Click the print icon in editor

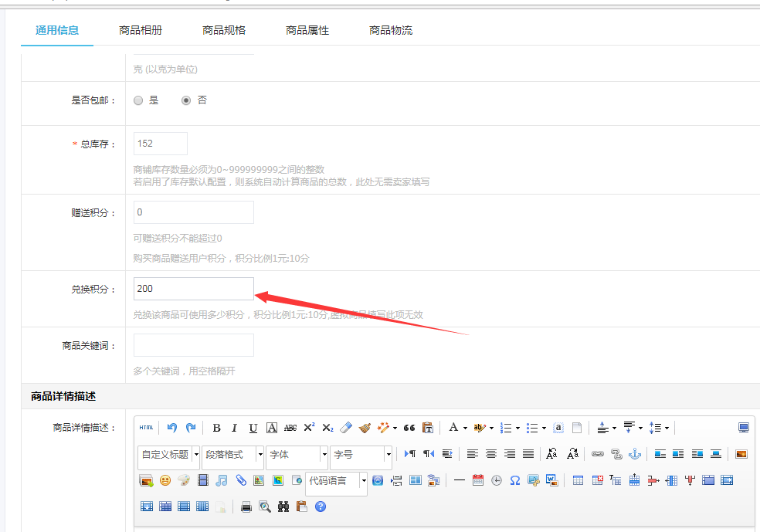click(x=246, y=507)
